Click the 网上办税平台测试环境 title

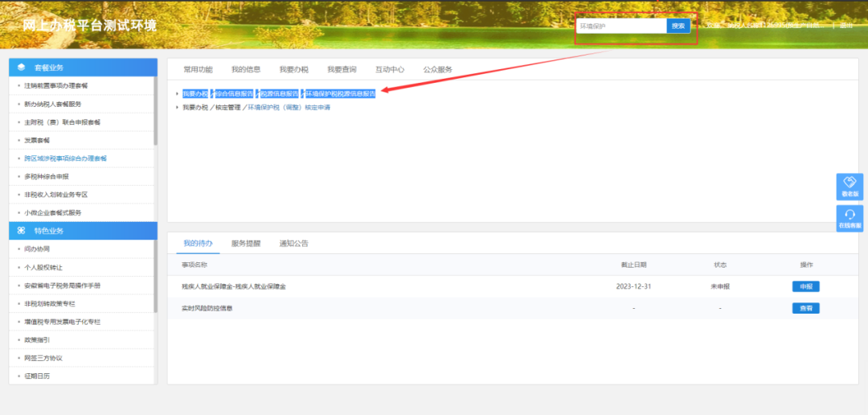point(90,26)
